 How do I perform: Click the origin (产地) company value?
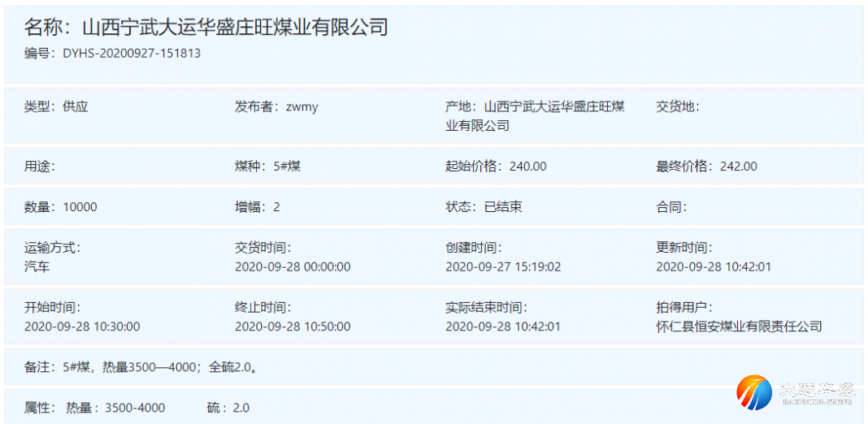[x=553, y=107]
